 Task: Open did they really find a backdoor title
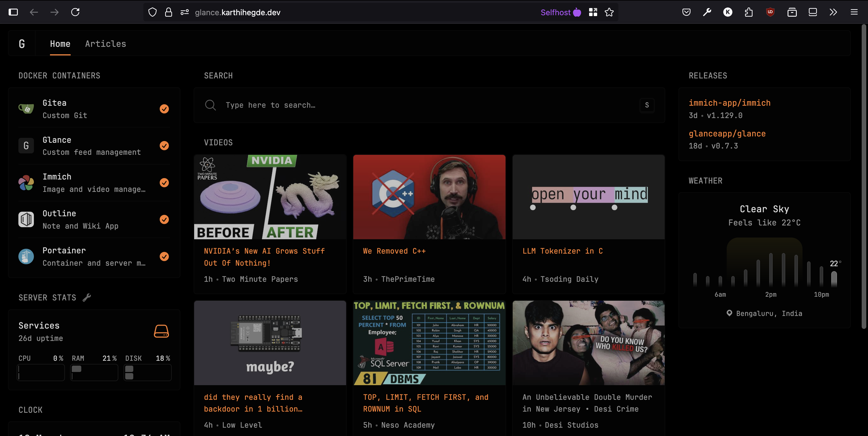[253, 403]
